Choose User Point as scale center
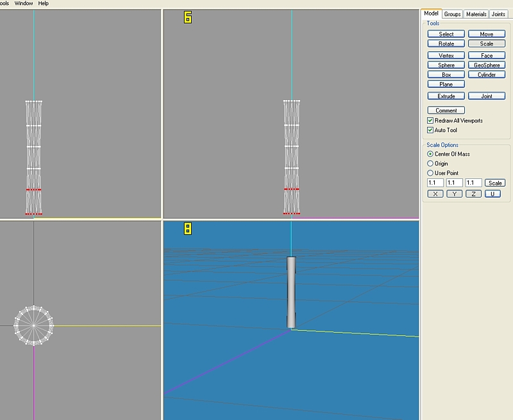The height and width of the screenshot is (420, 513). click(x=430, y=173)
